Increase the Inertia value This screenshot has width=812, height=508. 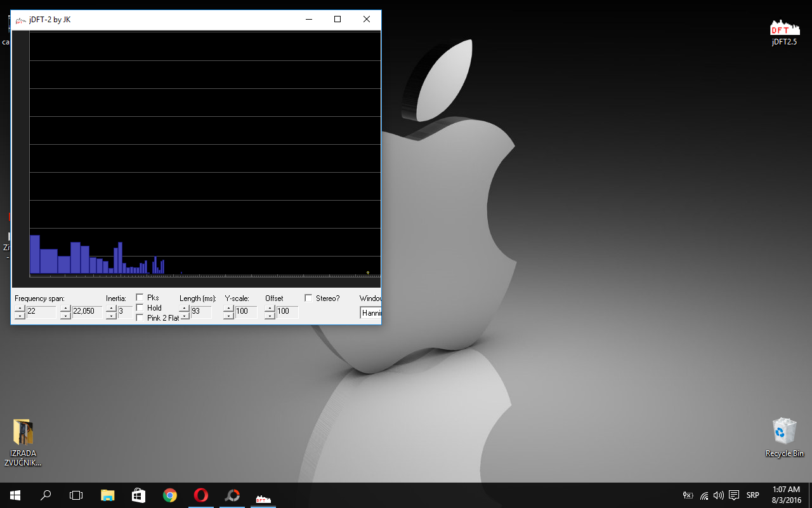[x=111, y=308]
